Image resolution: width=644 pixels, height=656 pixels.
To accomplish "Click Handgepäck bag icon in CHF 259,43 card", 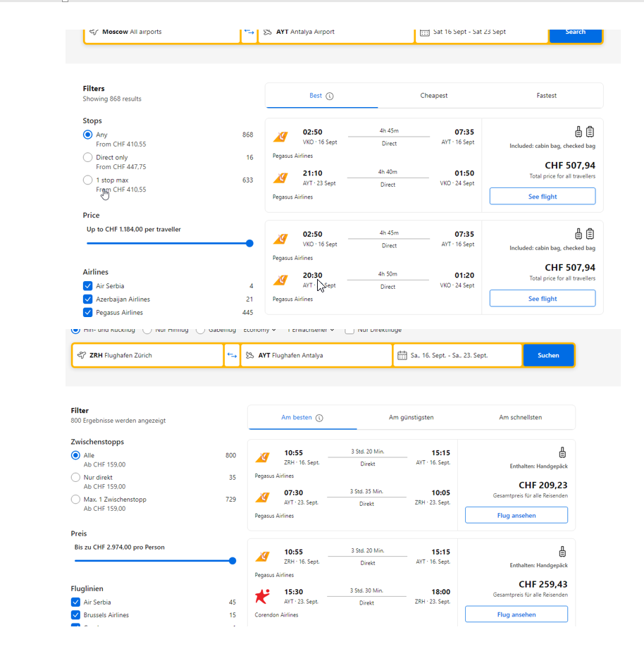I will coord(562,552).
